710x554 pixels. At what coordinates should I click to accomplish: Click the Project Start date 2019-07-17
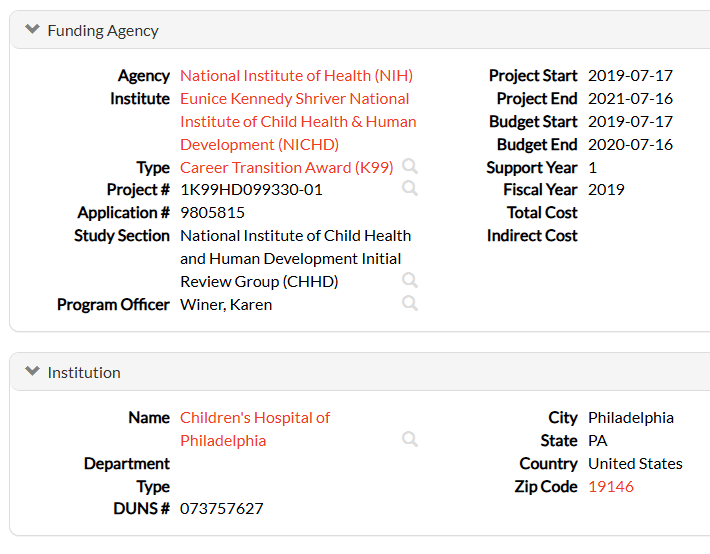click(630, 76)
